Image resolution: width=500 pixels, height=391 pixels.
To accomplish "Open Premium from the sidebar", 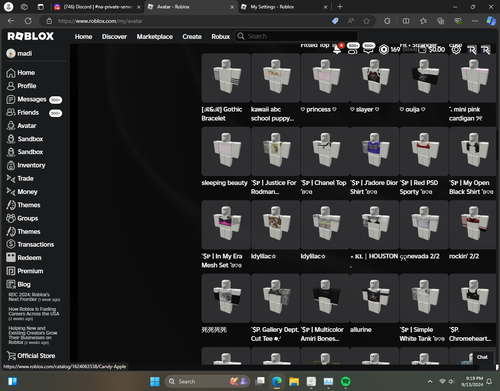I will point(25,271).
